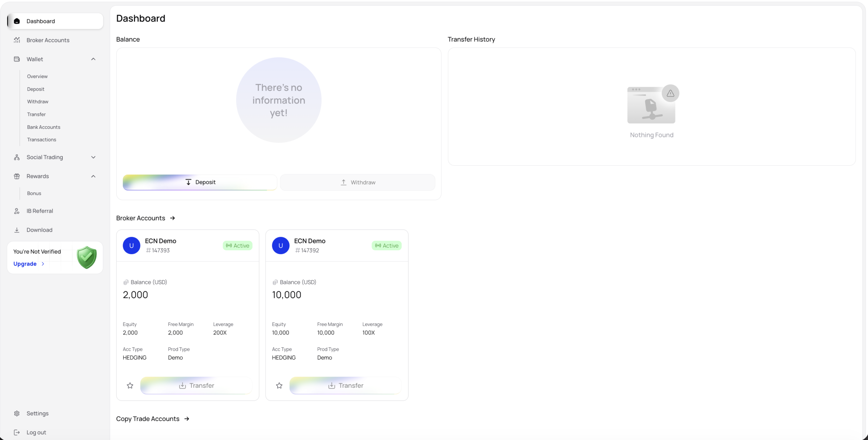Click IB Referral label in sidebar

click(40, 211)
